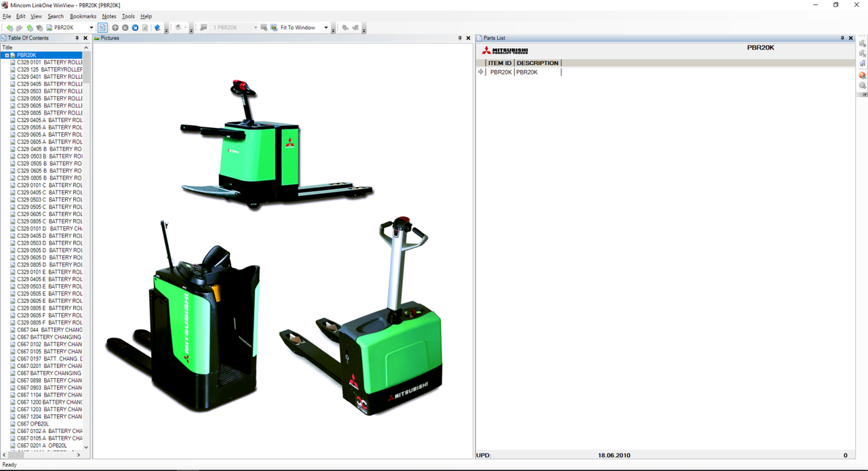The height and width of the screenshot is (471, 868).
Task: Open the Tools menu
Action: tap(128, 16)
